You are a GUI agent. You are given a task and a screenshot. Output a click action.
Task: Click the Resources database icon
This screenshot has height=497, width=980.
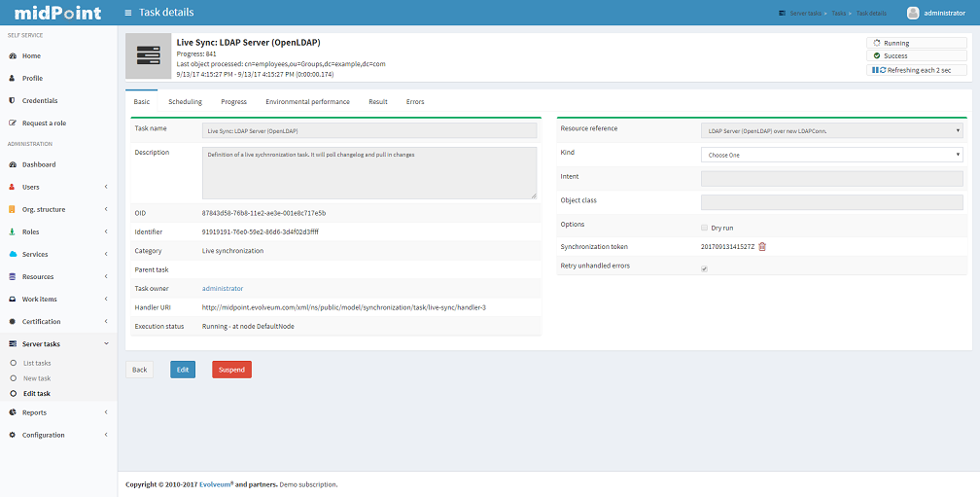(x=12, y=277)
